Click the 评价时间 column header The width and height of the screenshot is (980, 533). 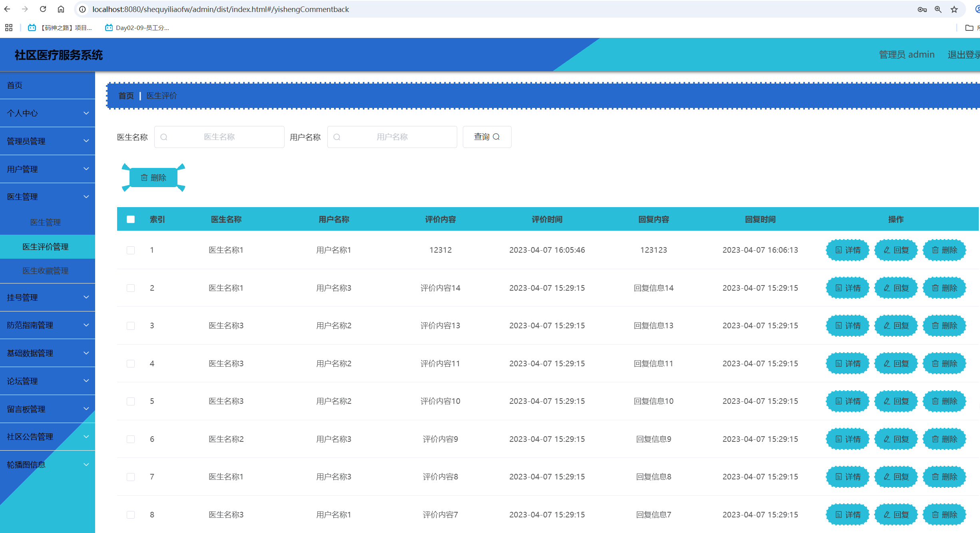coord(547,219)
